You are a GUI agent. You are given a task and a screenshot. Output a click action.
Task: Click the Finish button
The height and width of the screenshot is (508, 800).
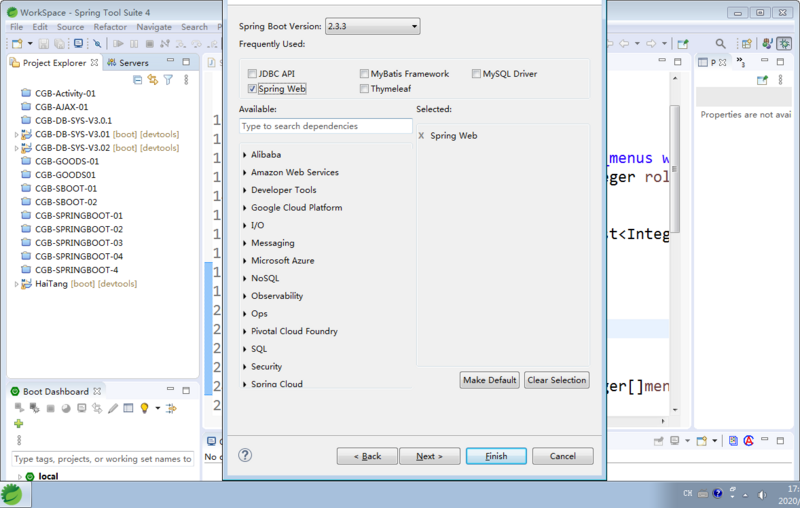(x=496, y=456)
